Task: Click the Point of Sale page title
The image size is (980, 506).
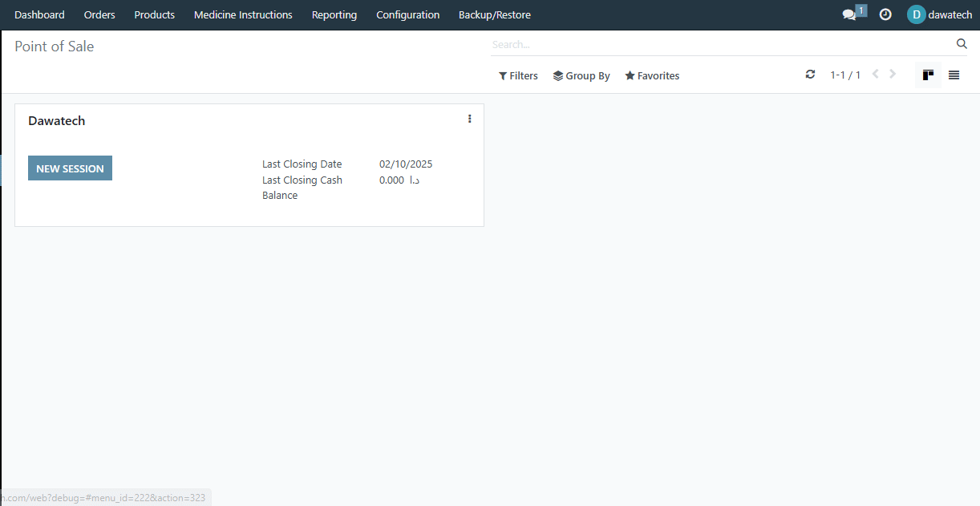Action: click(55, 47)
